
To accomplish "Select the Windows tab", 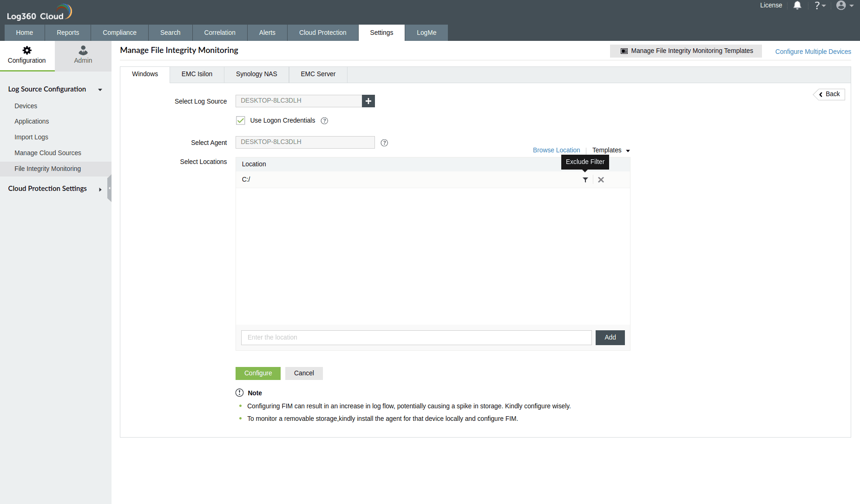I will 145,74.
